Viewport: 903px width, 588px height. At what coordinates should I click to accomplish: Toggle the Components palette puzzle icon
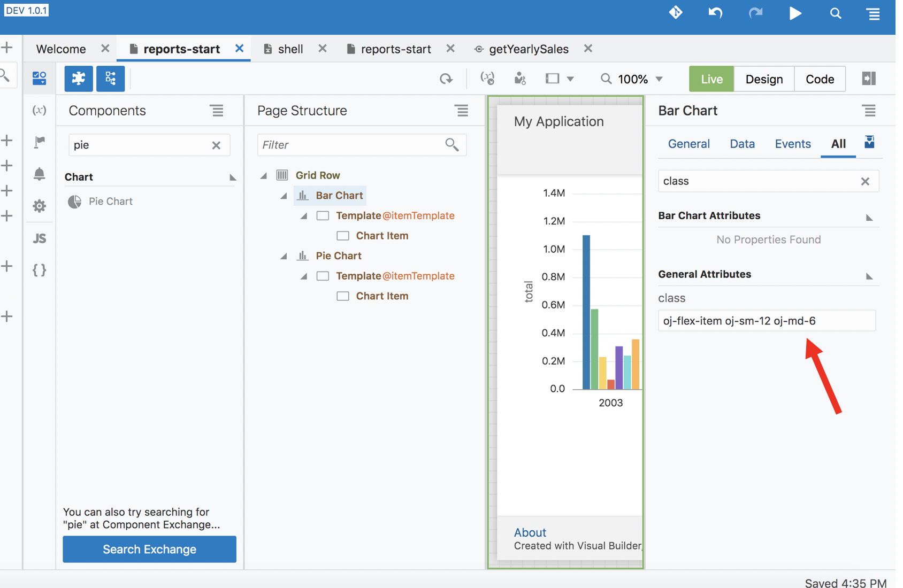79,79
